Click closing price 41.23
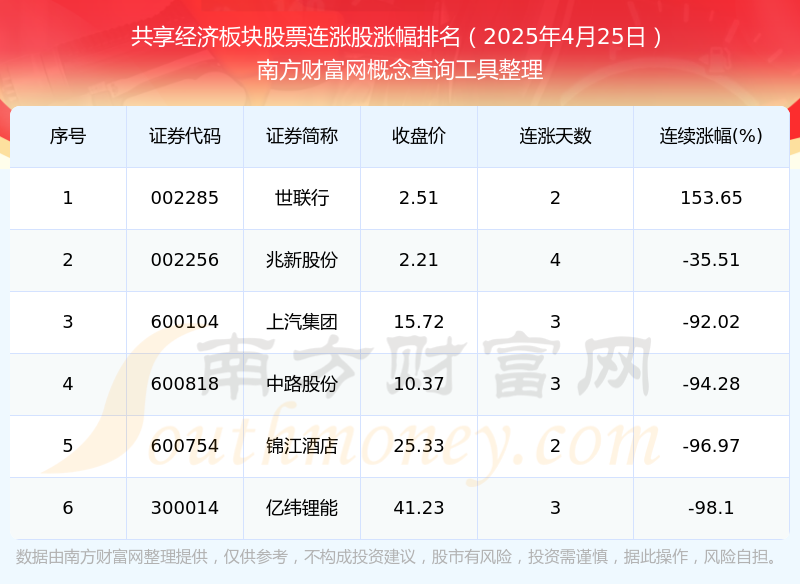Screen dimensions: 800x584 tap(419, 508)
